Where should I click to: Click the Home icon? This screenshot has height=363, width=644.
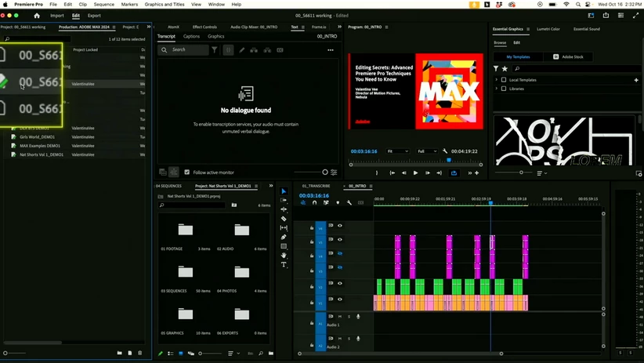37,16
